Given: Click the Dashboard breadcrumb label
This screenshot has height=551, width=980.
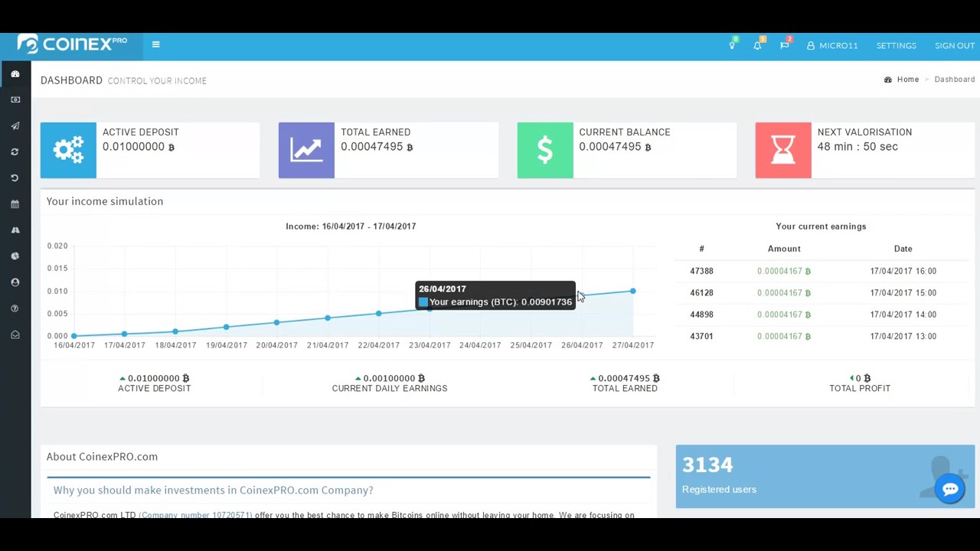Looking at the screenshot, I should [954, 80].
